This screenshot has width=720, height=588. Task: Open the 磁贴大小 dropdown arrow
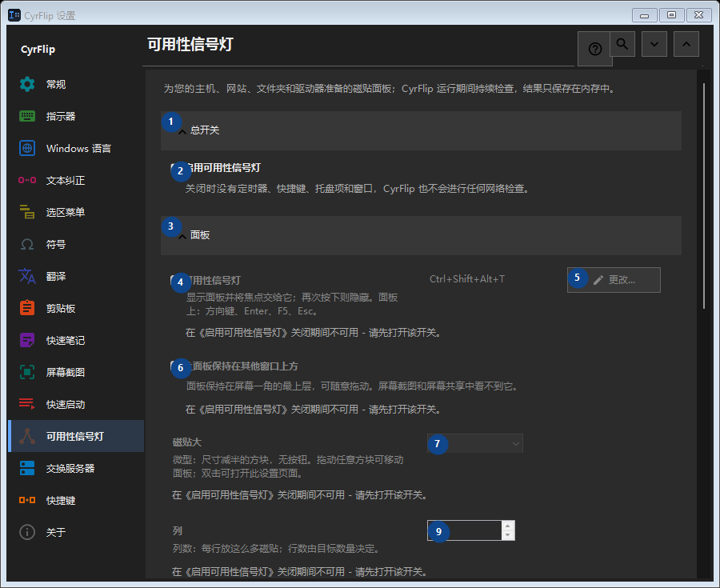[516, 443]
